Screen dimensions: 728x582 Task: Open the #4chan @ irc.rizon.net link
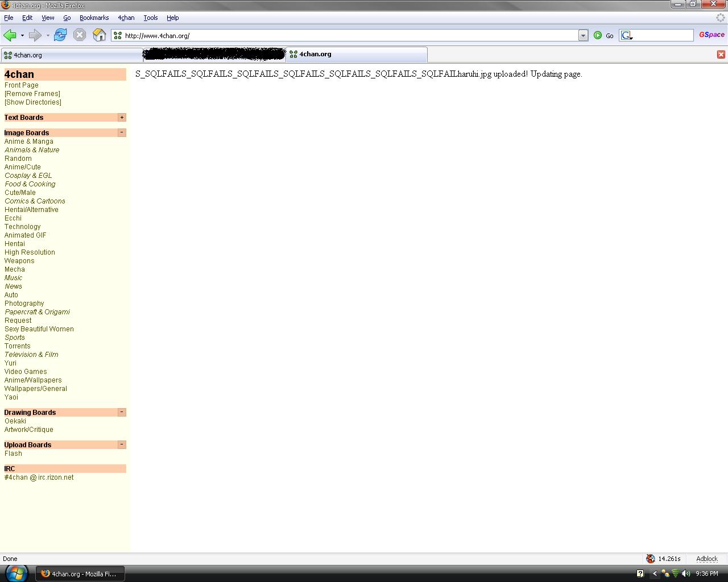pos(39,477)
